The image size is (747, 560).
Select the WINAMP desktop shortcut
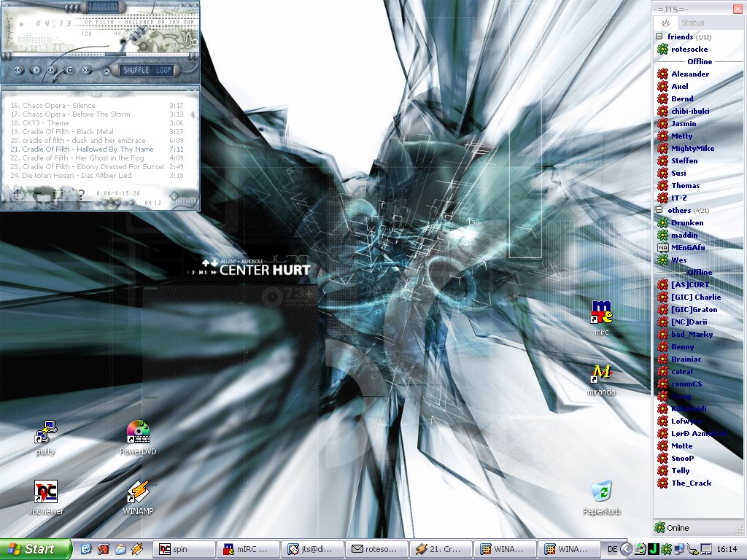138,492
